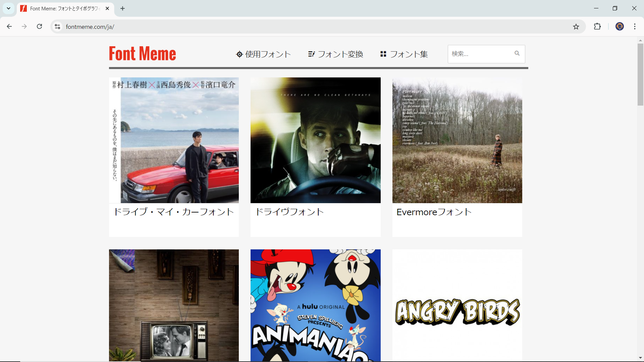View site information icon in address bar
Screen dimensions: 644x362
point(57,26)
